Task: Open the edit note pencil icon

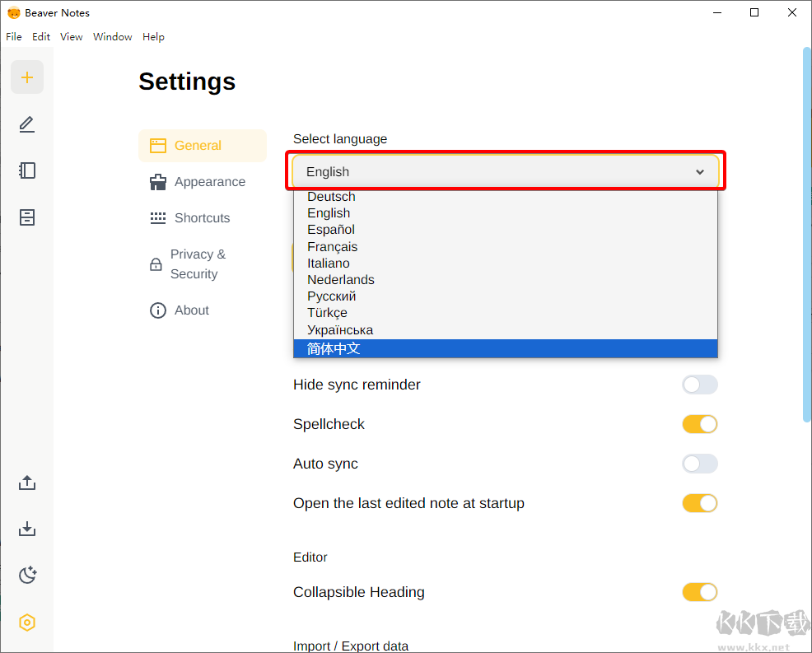Action: click(x=27, y=124)
